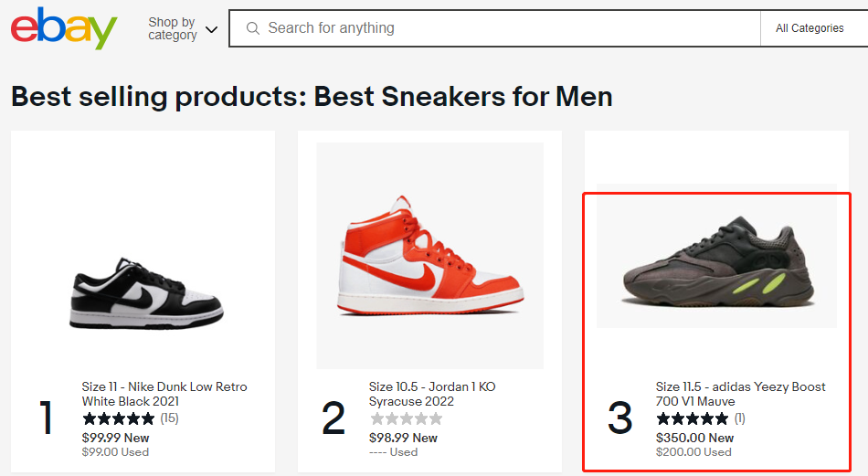The height and width of the screenshot is (476, 868).
Task: Open the Nike Dunk Low Retro title link
Action: click(164, 394)
